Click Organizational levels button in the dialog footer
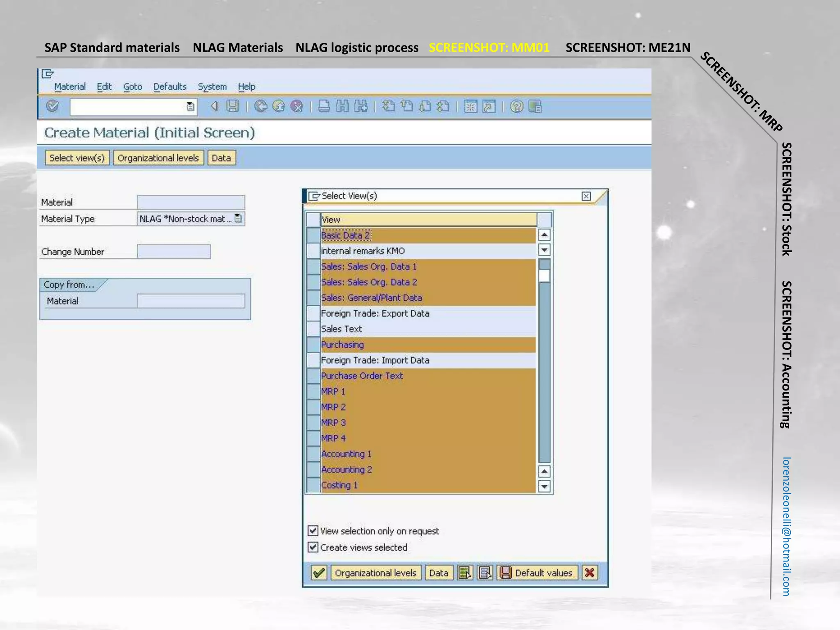The width and height of the screenshot is (840, 630). 376,573
